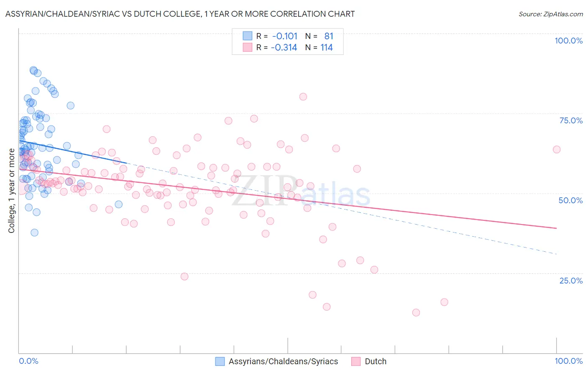Click the 100.0% y-axis label
588x373 pixels.
coord(568,41)
